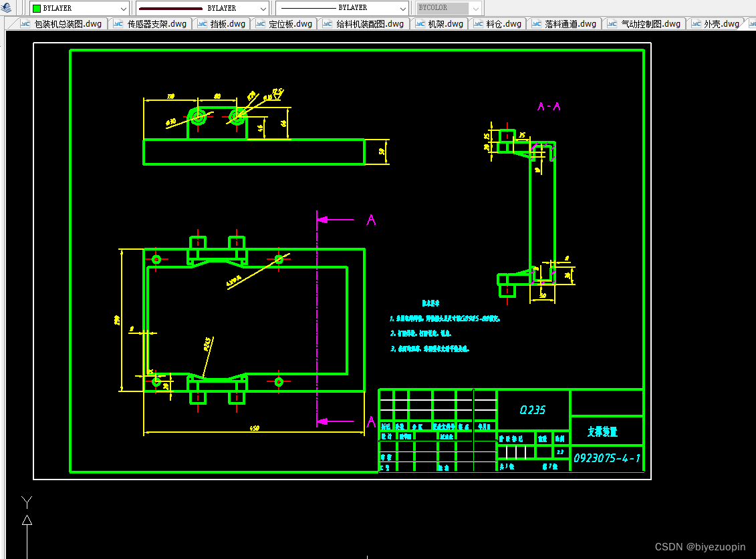
Task: Select the 料仓.dwg tab
Action: pos(498,23)
